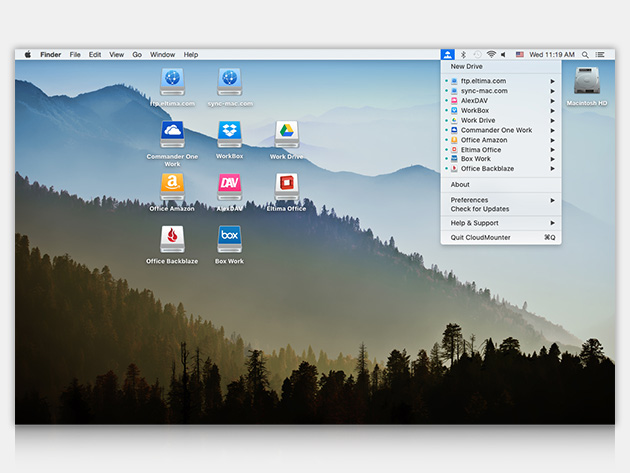The height and width of the screenshot is (473, 630).
Task: Open the Apple menu
Action: pyautogui.click(x=28, y=54)
